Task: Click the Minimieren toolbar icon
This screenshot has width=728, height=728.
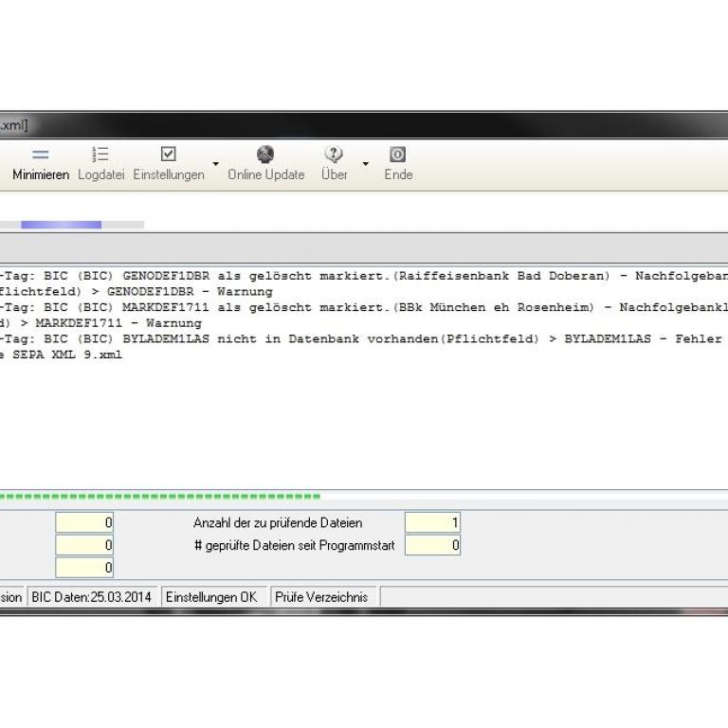Action: [40, 155]
